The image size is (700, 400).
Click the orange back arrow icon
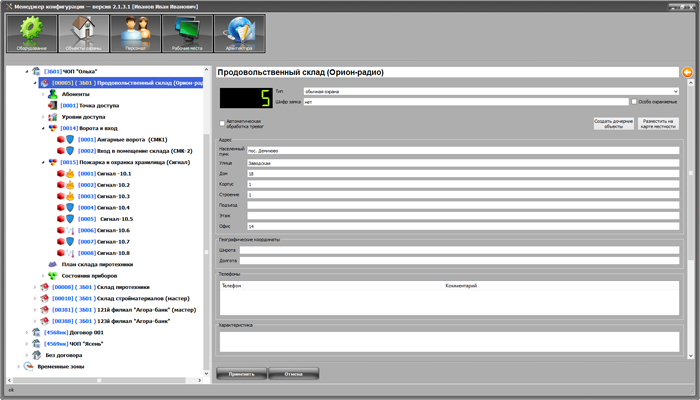(x=687, y=72)
